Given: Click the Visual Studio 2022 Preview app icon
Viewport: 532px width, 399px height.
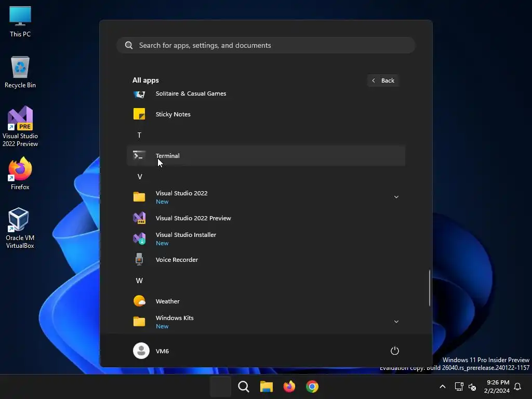Looking at the screenshot, I should coord(139,218).
